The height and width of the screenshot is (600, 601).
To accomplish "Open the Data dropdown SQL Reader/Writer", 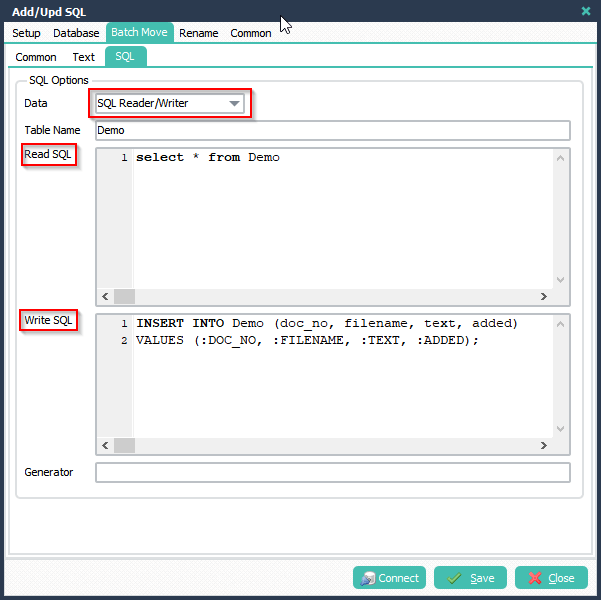I will pos(170,103).
